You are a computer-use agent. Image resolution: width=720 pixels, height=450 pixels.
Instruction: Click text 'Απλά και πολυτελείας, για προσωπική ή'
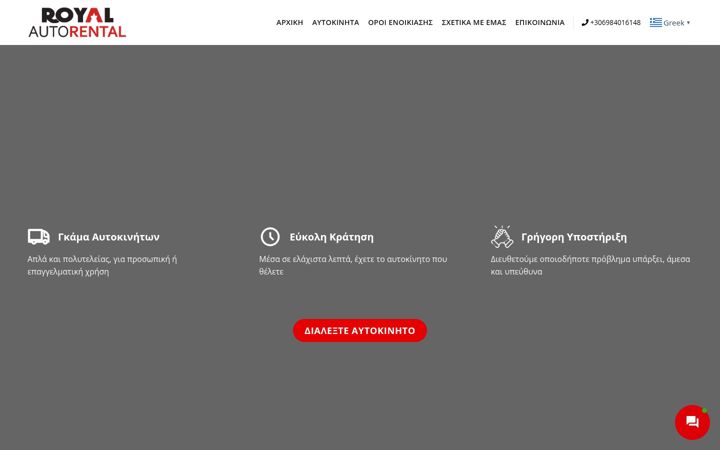pyautogui.click(x=102, y=259)
